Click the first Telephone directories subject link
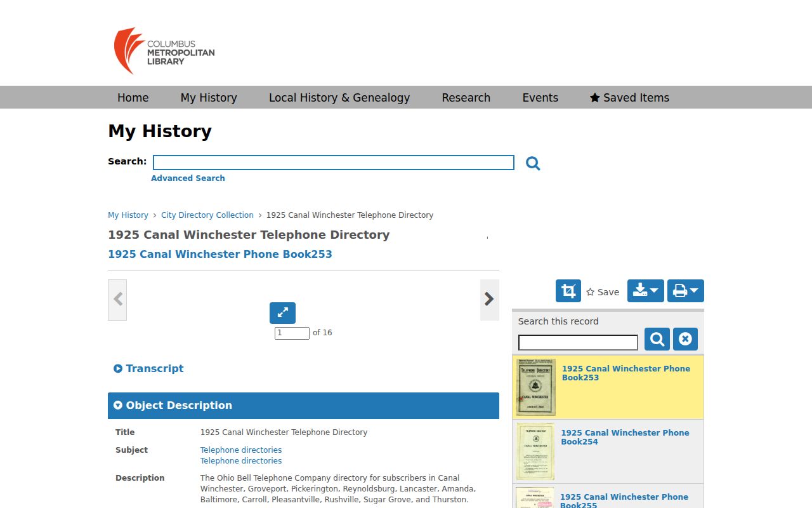 point(241,450)
